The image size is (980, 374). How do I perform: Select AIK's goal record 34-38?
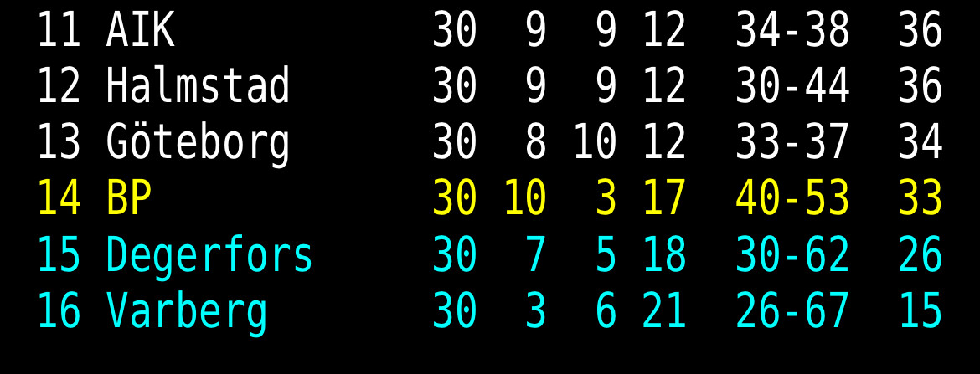[x=792, y=30]
